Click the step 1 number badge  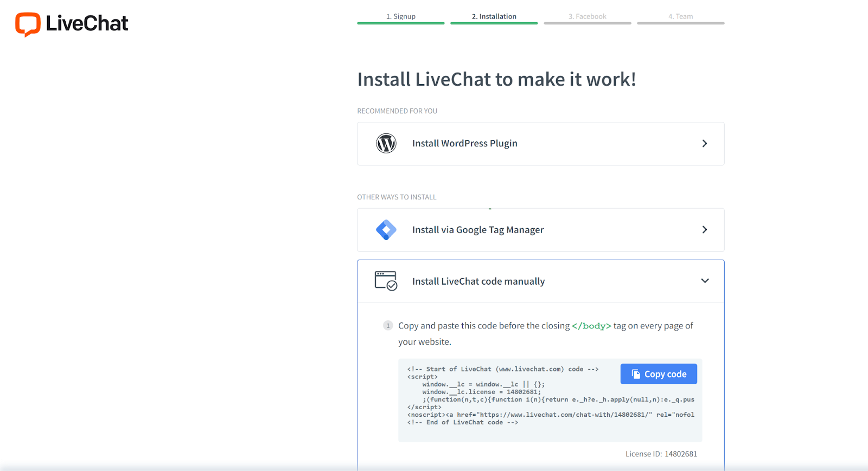tap(388, 326)
